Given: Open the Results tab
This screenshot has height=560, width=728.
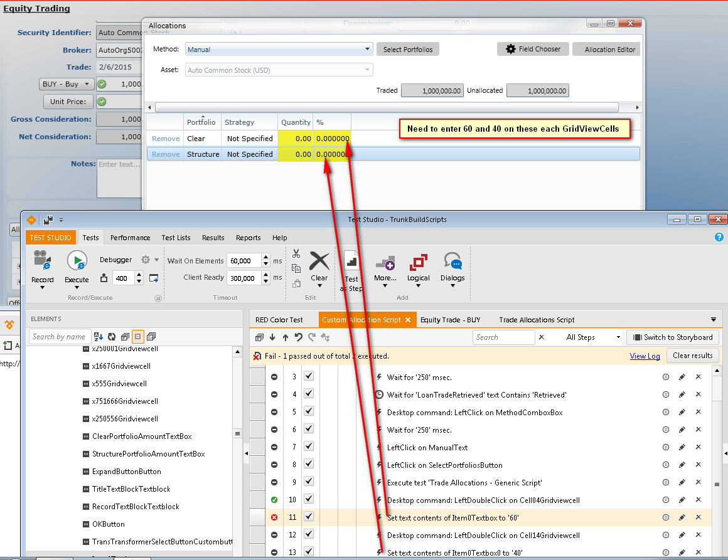Looking at the screenshot, I should [x=213, y=238].
